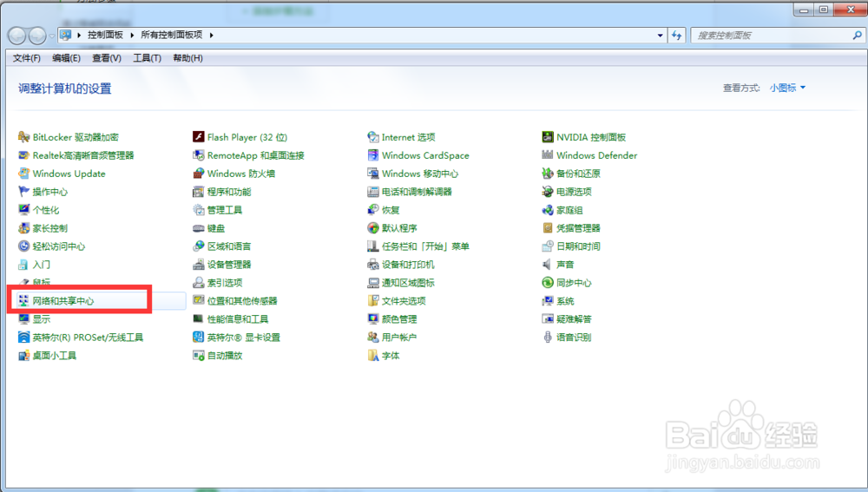Click the address bar refresh button
This screenshot has height=492, width=868.
[x=678, y=36]
